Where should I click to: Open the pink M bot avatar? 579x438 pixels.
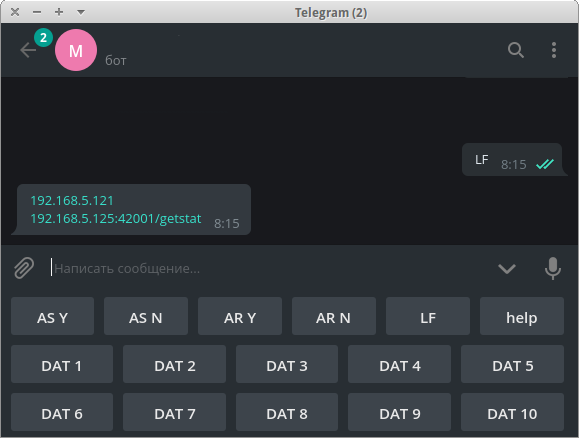[x=76, y=50]
